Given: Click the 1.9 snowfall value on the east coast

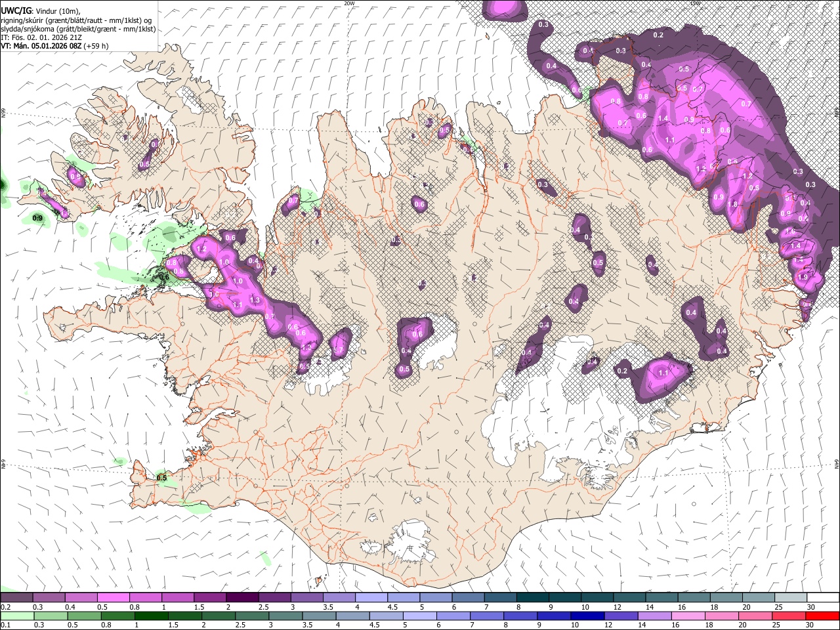Looking at the screenshot, I should [802, 277].
